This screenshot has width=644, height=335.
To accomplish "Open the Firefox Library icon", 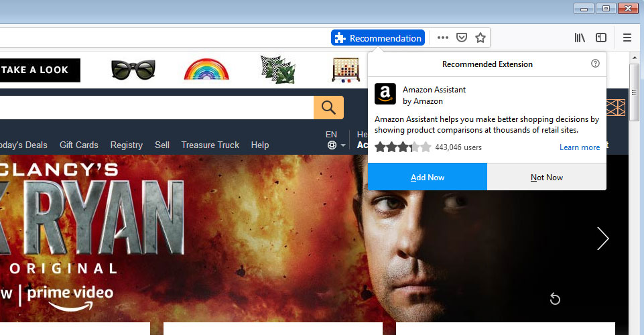I will pos(580,38).
